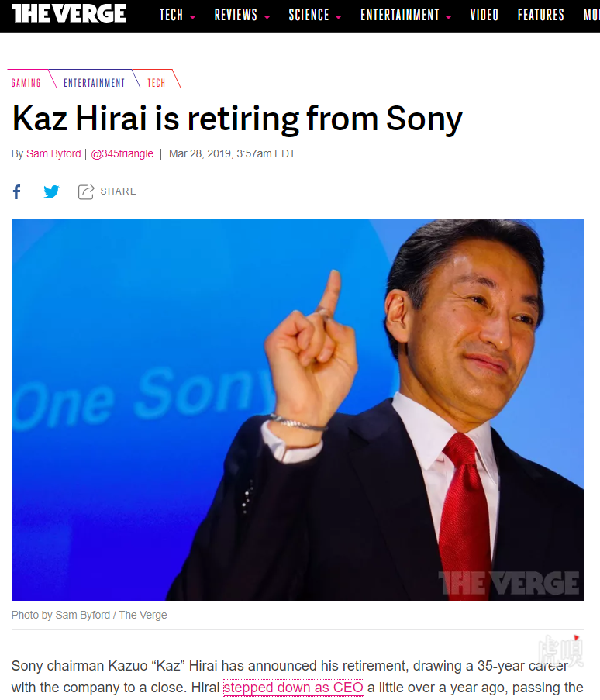Image resolution: width=600 pixels, height=700 pixels.
Task: Expand the Tech menu dropdown arrow
Action: (x=193, y=17)
